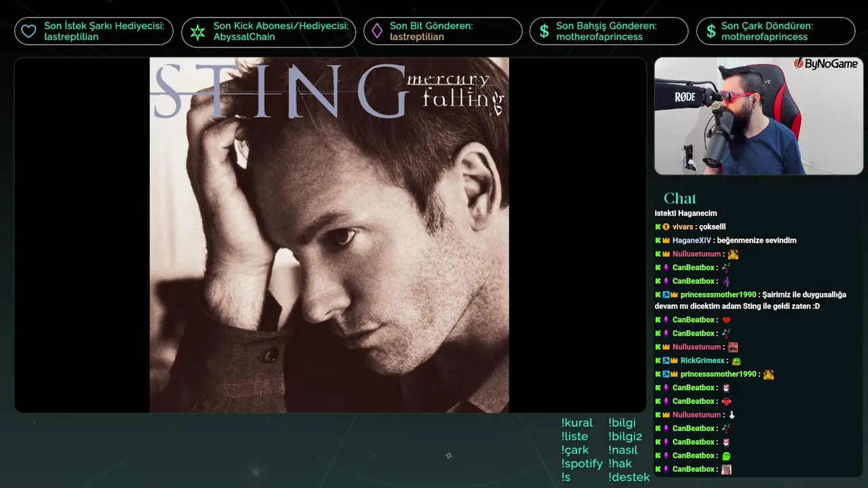Click the Sting Mercury Falling album cover
868x488 pixels.
(x=329, y=235)
